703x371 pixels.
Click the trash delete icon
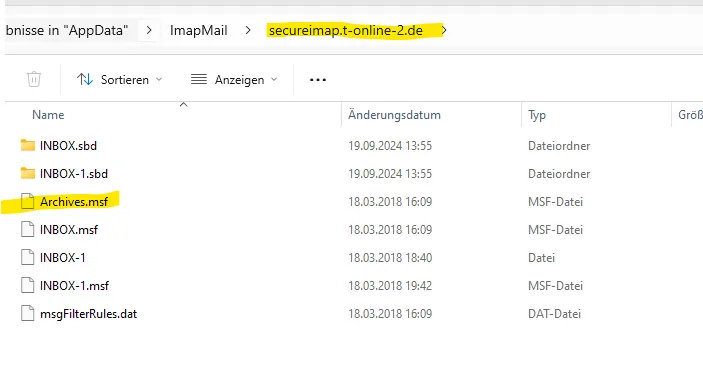pos(34,79)
